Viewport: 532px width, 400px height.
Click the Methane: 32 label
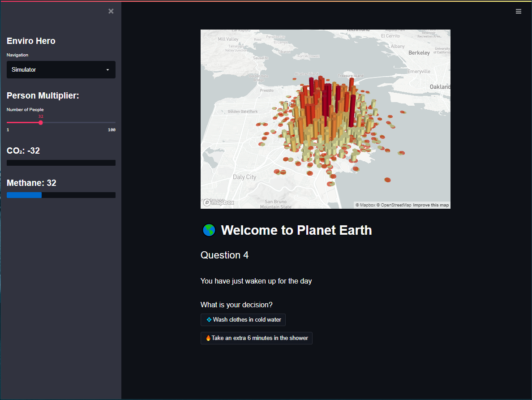click(31, 183)
